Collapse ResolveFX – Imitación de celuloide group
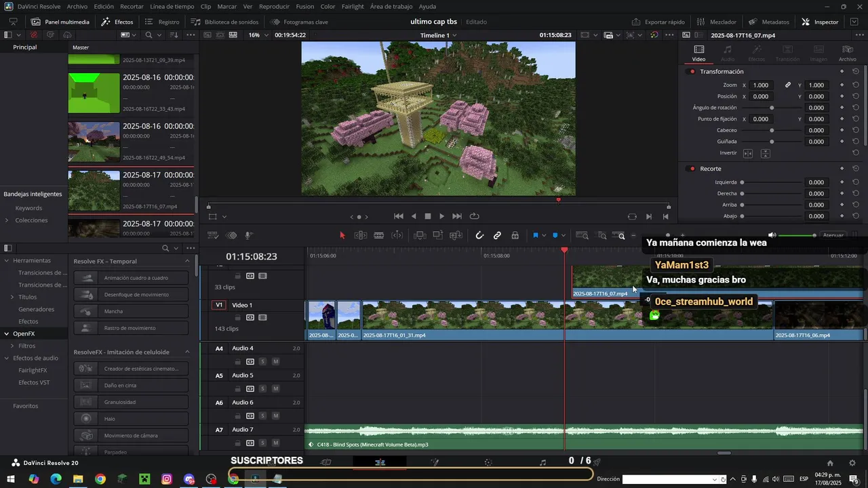Viewport: 868px width, 488px height. coord(187,352)
